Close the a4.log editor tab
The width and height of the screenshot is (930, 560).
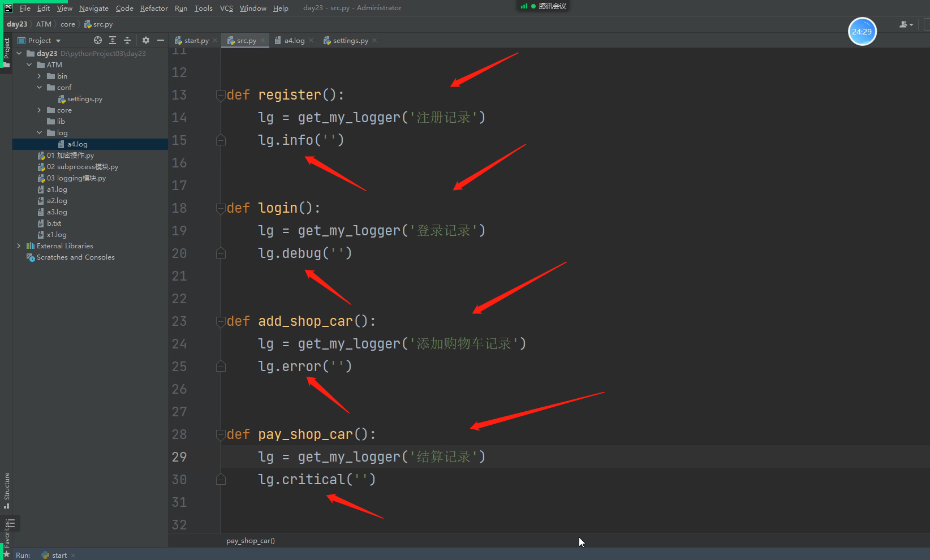(311, 41)
